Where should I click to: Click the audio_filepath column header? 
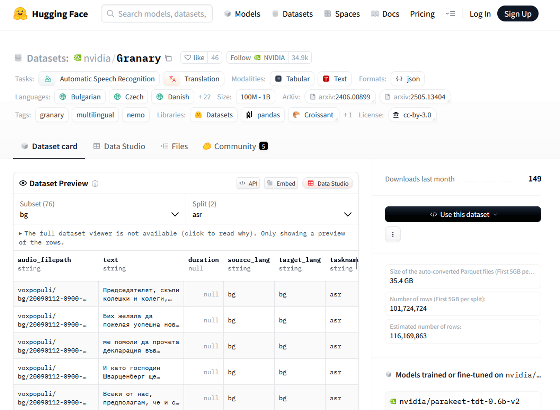tap(45, 260)
